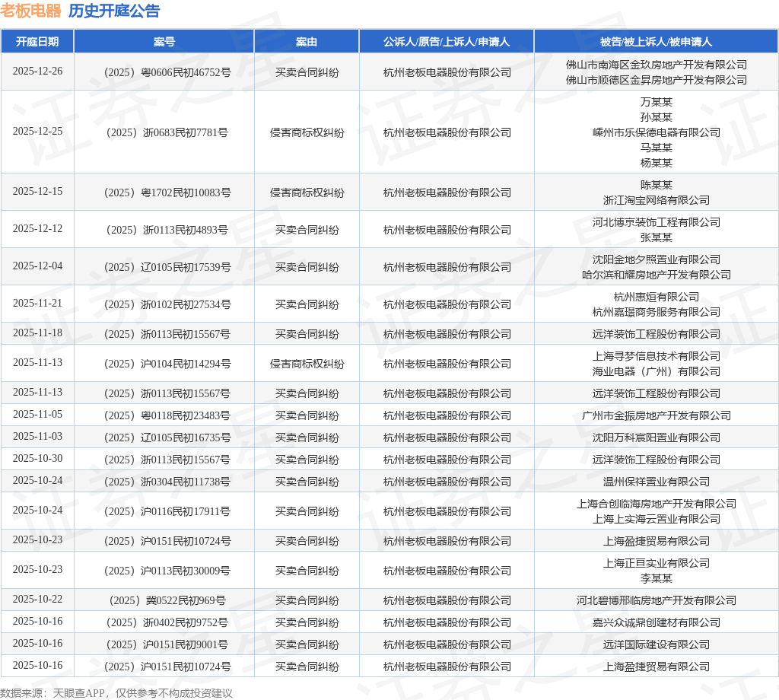Click defendant 嘉兴众诚鼎创建材有限公司
This screenshot has height=700, width=779.
coord(657,622)
